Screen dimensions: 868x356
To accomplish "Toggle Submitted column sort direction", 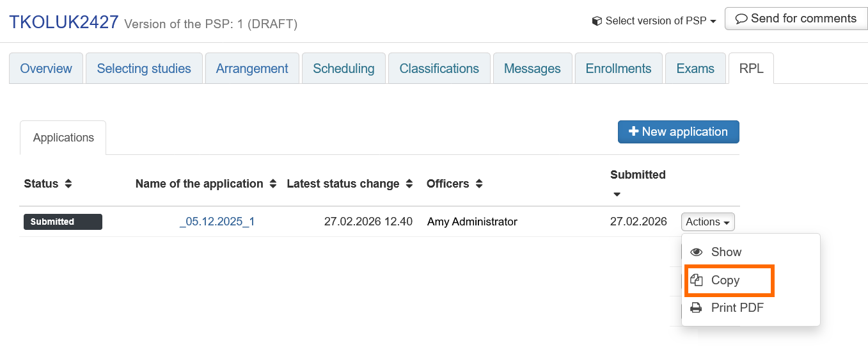I will [617, 194].
